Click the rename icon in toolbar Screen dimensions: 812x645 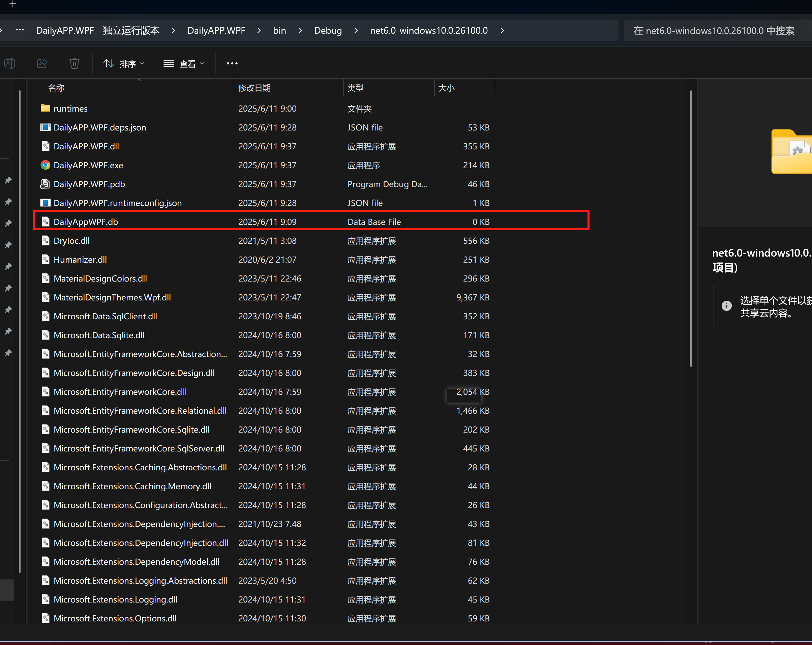pos(10,63)
